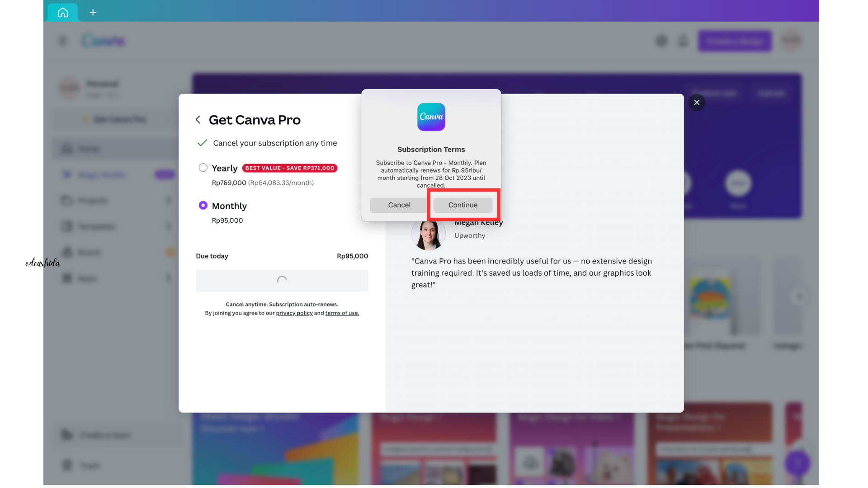Image resolution: width=868 pixels, height=488 pixels.
Task: Close the Canva Pro upgrade modal
Action: pyautogui.click(x=697, y=103)
